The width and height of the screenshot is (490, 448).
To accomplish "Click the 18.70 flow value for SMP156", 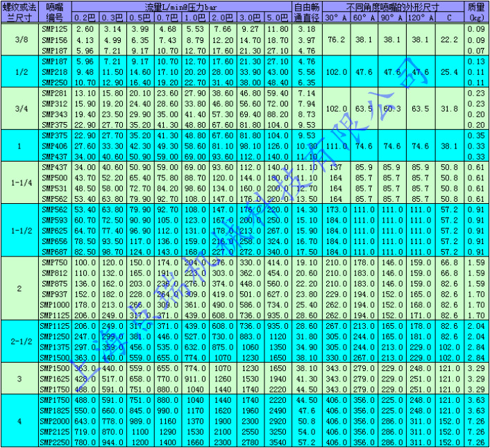I will click(278, 40).
